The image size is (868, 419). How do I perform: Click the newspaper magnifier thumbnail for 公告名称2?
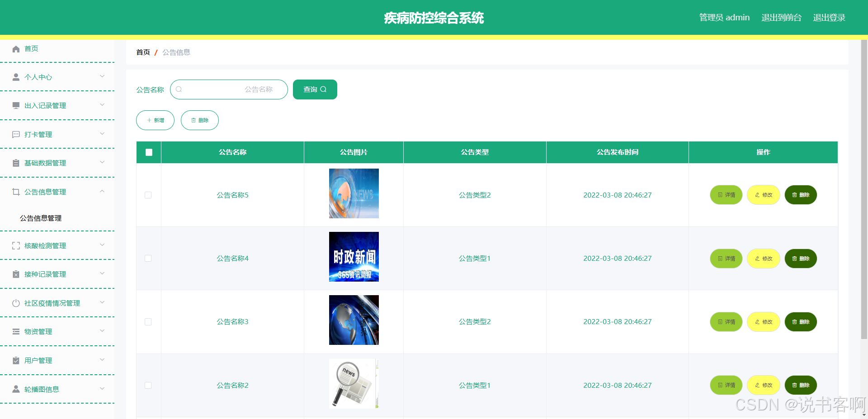point(354,384)
